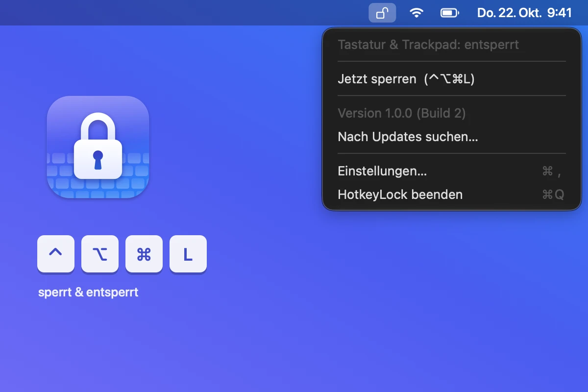Screen dimensions: 588x392
Task: Select 'Nach Updates suchen…'
Action: click(451, 137)
